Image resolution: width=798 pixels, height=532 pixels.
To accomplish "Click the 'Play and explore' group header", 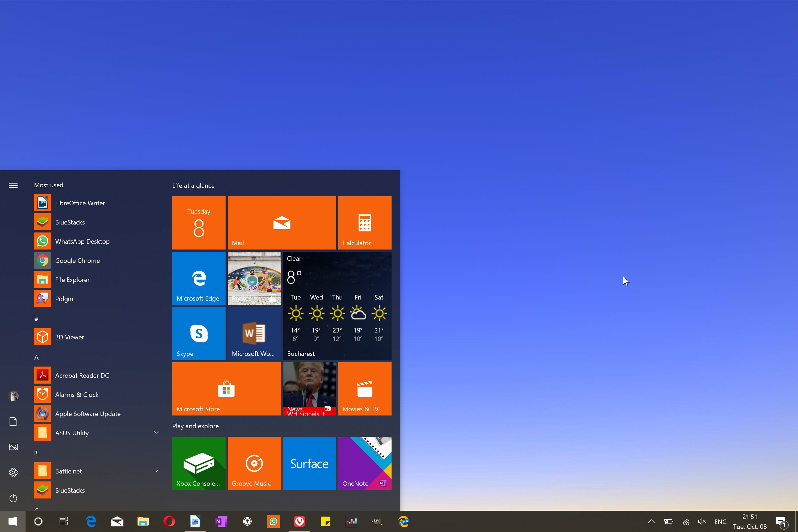I will [x=196, y=426].
